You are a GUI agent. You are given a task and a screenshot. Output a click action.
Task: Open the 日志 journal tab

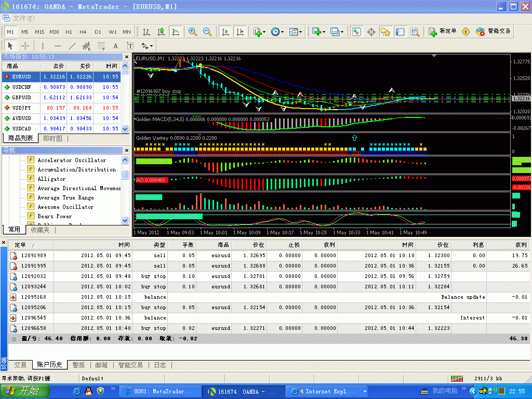tap(160, 365)
